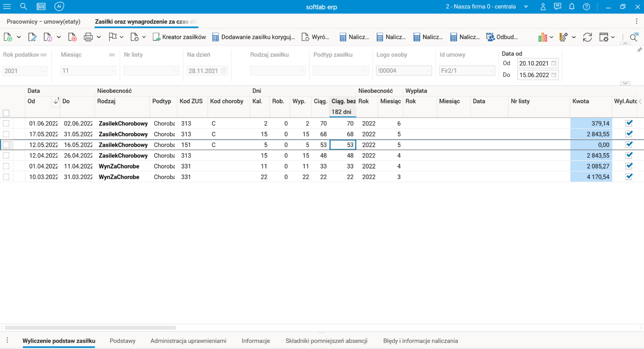Open the Miesiąc combo box showing 11
This screenshot has height=349, width=644.
[88, 71]
